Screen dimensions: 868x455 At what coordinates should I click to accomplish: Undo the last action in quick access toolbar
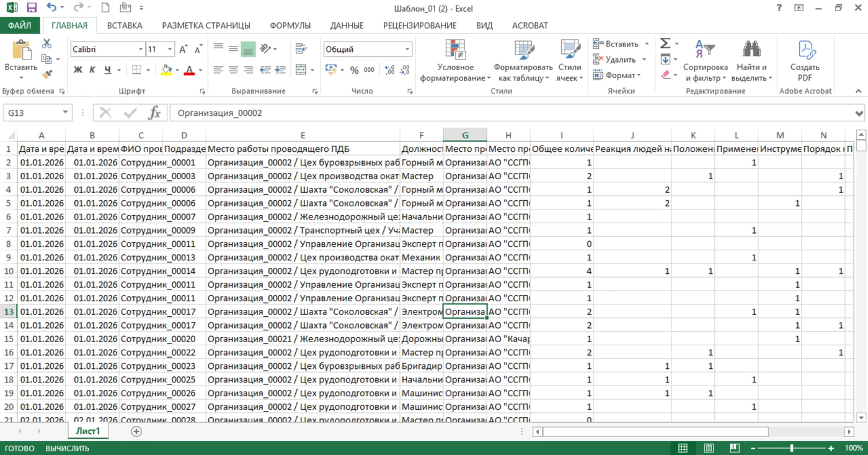[x=51, y=8]
